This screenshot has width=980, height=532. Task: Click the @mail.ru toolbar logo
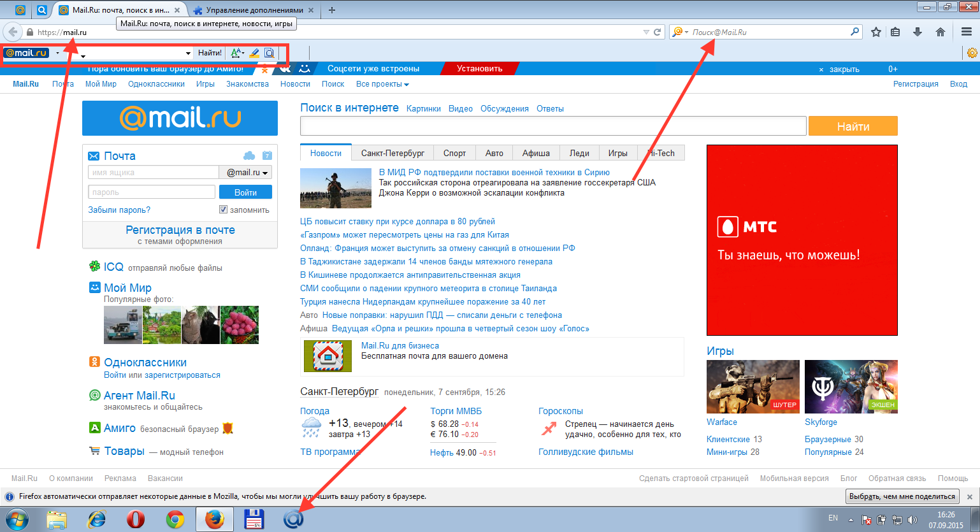26,53
